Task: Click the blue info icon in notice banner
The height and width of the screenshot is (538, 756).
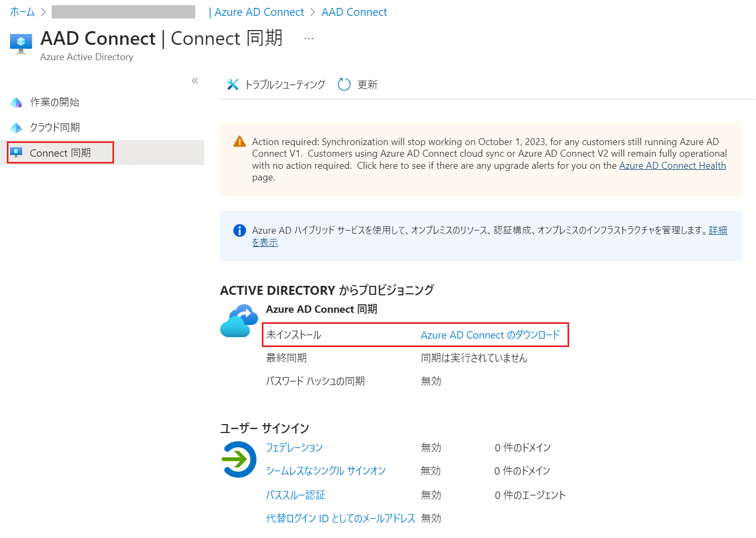Action: pyautogui.click(x=239, y=230)
